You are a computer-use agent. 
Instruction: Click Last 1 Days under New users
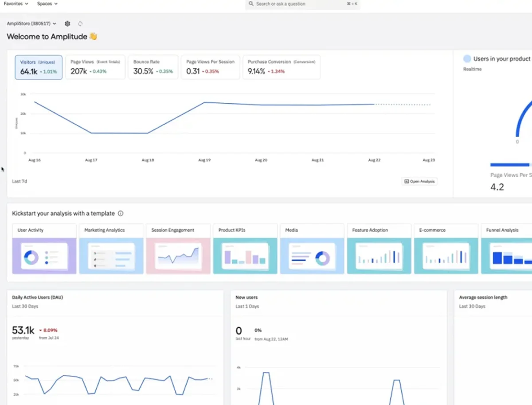click(x=247, y=306)
